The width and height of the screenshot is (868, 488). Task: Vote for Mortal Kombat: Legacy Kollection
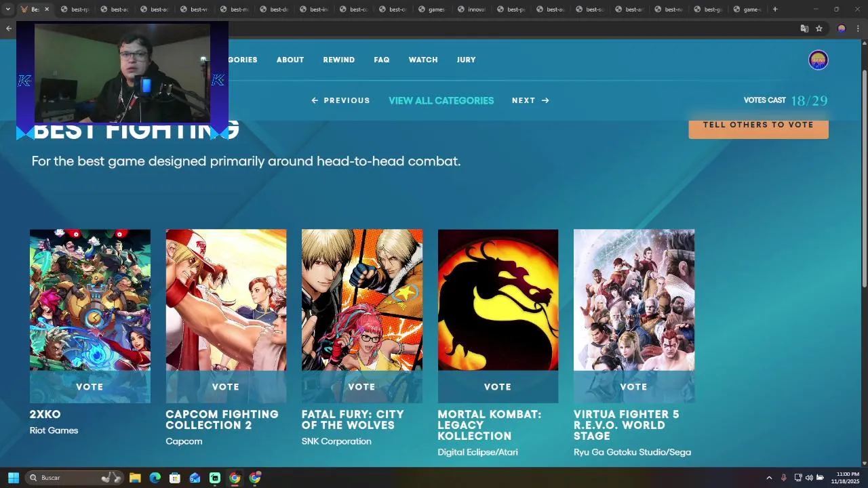(x=498, y=387)
